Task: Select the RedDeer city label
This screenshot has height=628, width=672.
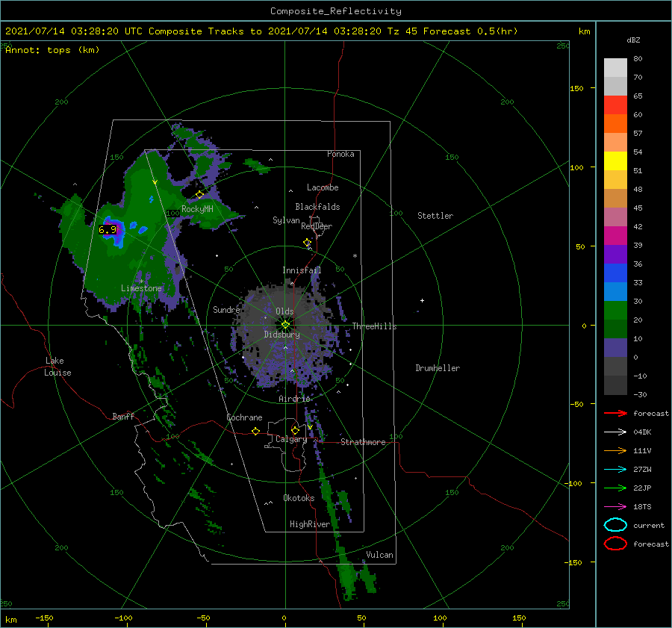Action: coord(317,226)
